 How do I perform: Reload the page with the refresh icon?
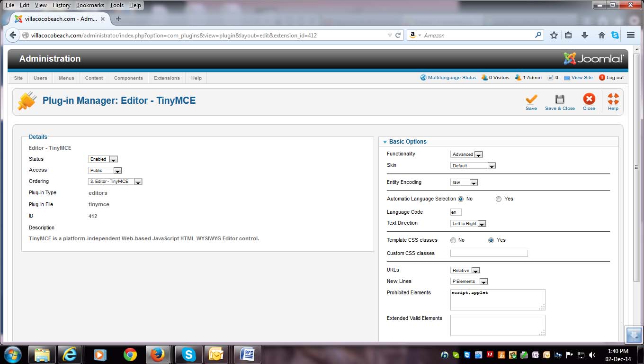398,35
